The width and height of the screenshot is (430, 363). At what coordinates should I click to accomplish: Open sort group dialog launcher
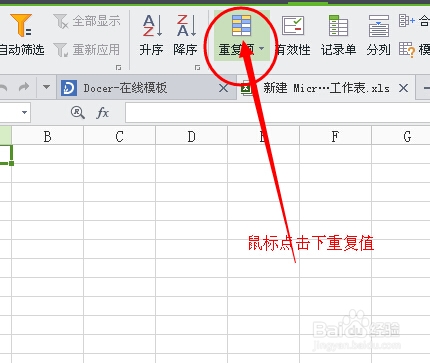coord(198,68)
